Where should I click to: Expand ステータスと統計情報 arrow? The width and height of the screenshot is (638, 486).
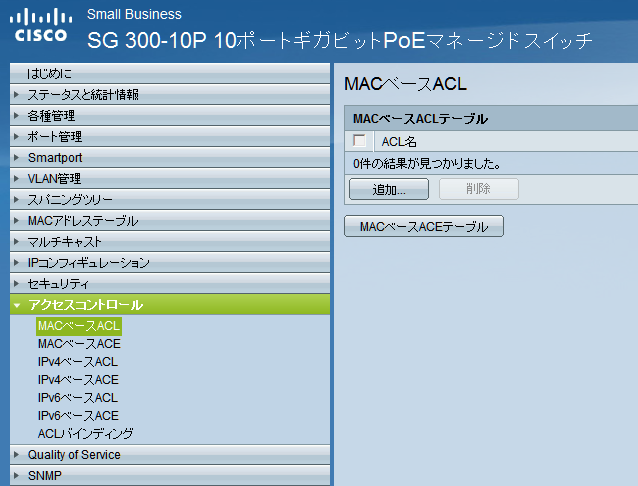point(16,94)
